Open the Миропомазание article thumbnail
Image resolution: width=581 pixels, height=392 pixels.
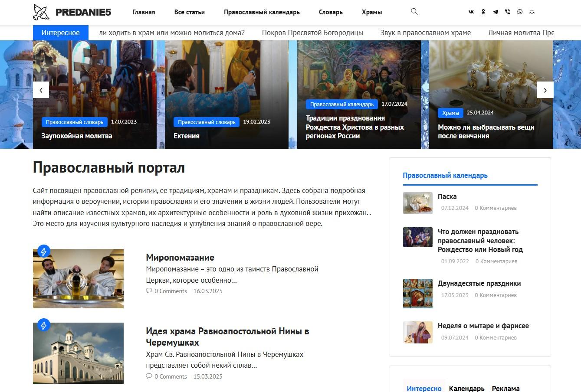pos(78,278)
